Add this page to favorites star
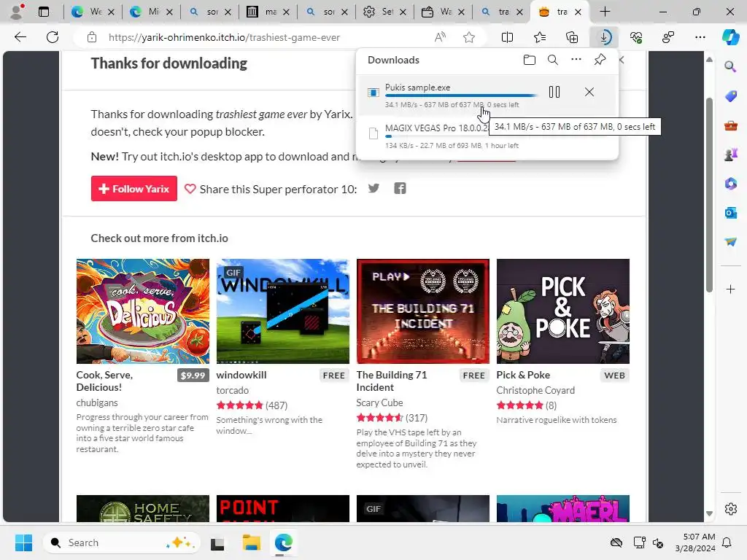The height and width of the screenshot is (560, 747). [469, 37]
